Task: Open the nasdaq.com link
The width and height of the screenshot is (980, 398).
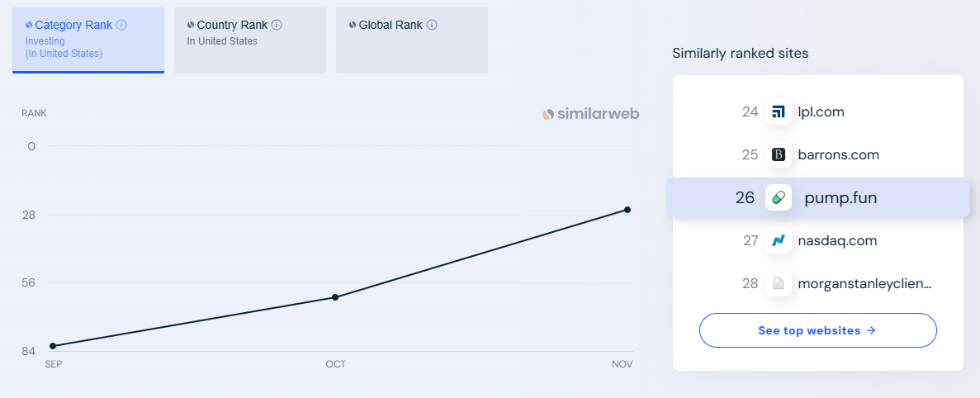Action: (837, 241)
